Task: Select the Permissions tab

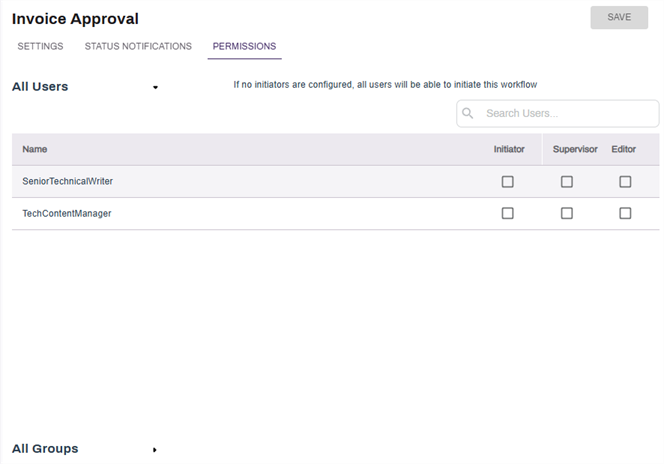Action: coord(244,46)
